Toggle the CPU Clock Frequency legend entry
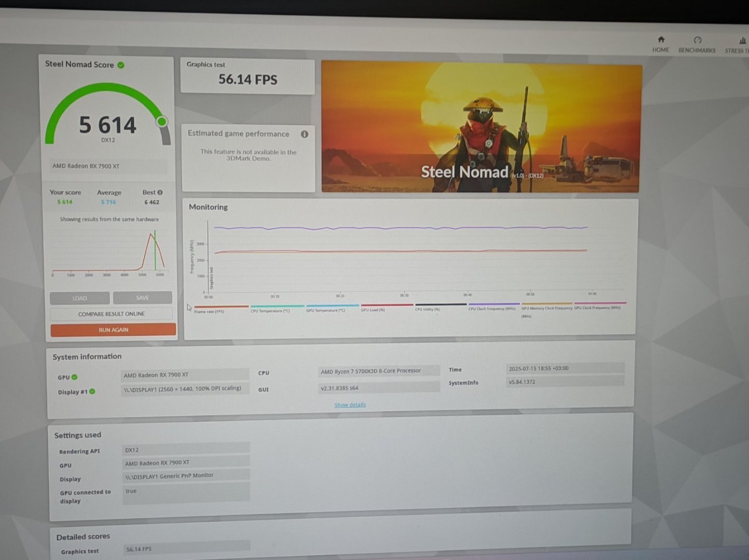This screenshot has height=560, width=749. (x=493, y=306)
